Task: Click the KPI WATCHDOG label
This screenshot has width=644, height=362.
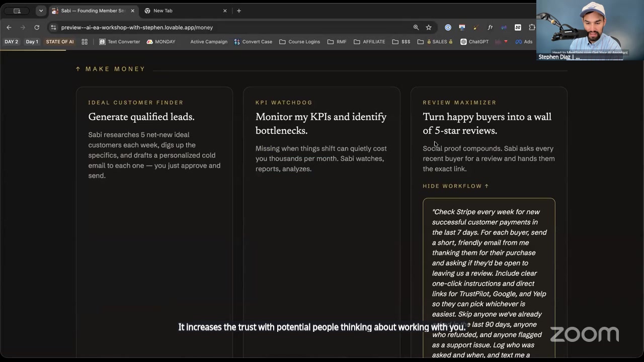Action: (x=284, y=103)
